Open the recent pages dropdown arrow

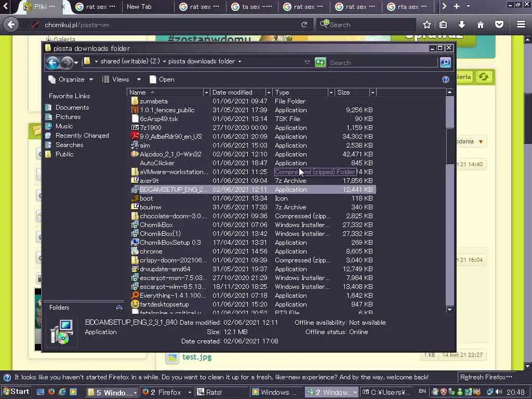pos(76,62)
